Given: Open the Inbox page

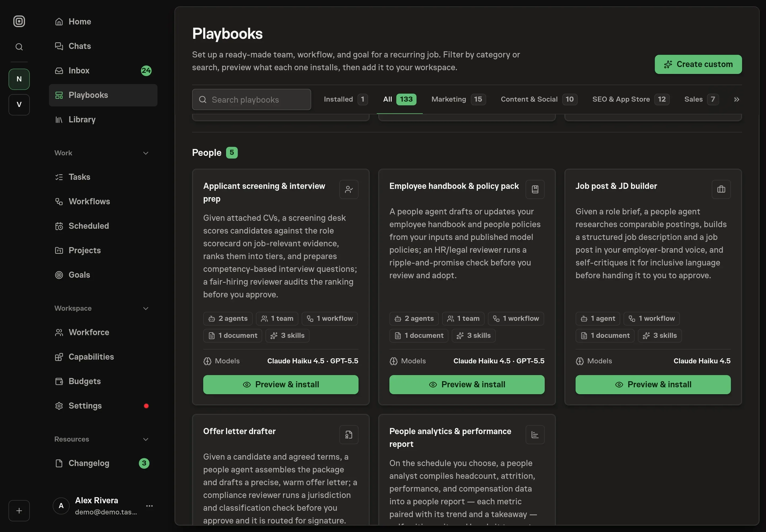Looking at the screenshot, I should click(x=103, y=71).
